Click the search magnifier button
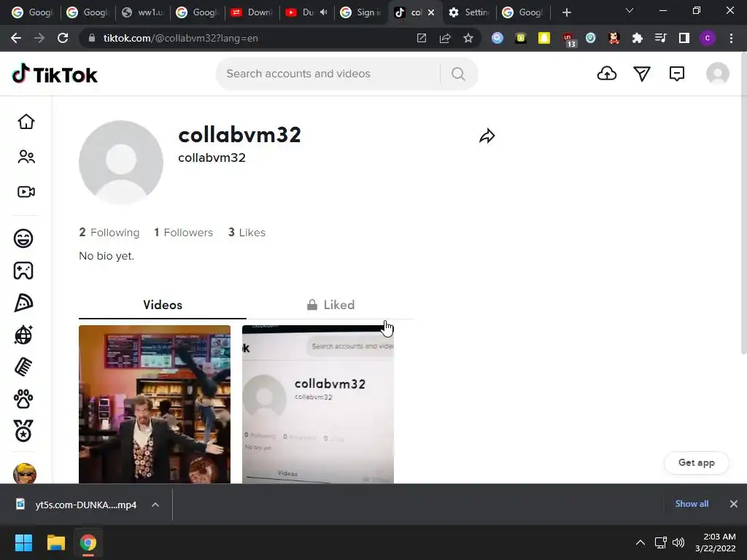The width and height of the screenshot is (747, 560). click(x=458, y=74)
